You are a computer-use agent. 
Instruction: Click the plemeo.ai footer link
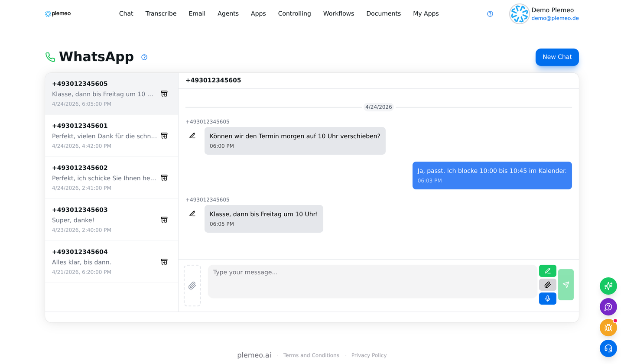pos(254,355)
